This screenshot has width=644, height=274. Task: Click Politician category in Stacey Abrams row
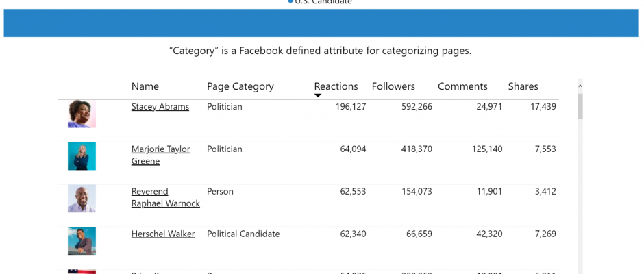point(225,107)
